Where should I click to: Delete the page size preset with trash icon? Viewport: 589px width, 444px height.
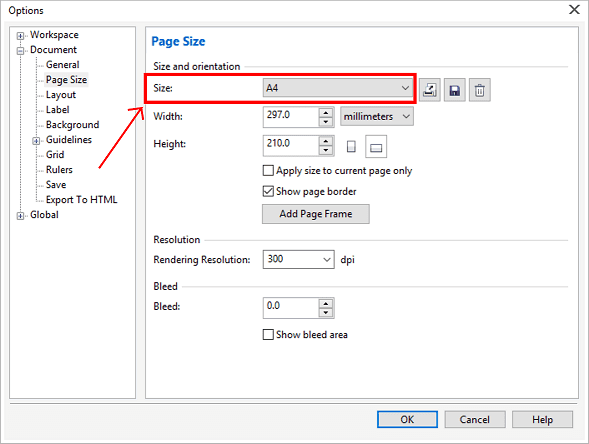pyautogui.click(x=480, y=90)
